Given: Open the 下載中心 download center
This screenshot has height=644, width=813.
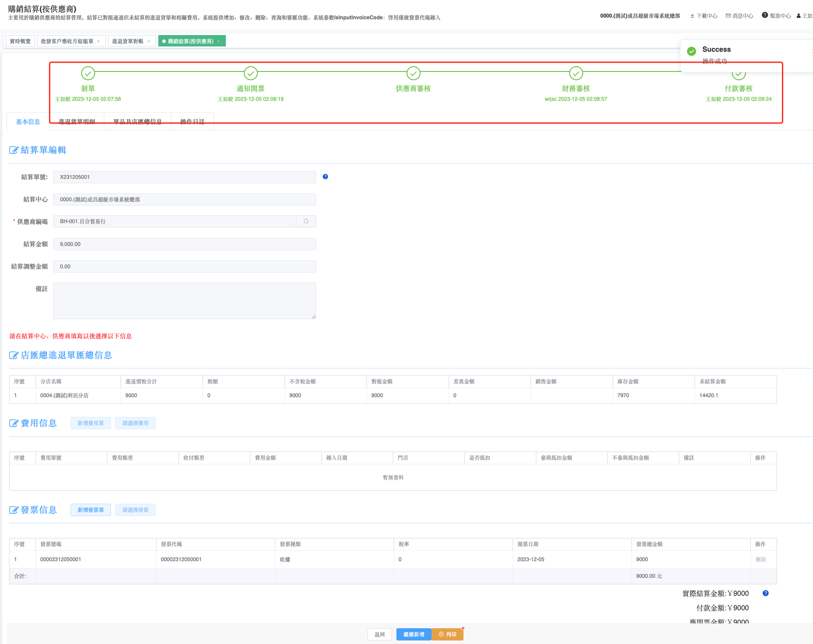Looking at the screenshot, I should [704, 16].
